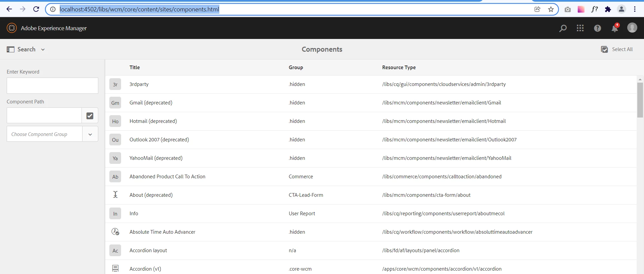Open the Accordion layout component
Viewport: 644px width, 274px height.
148,250
